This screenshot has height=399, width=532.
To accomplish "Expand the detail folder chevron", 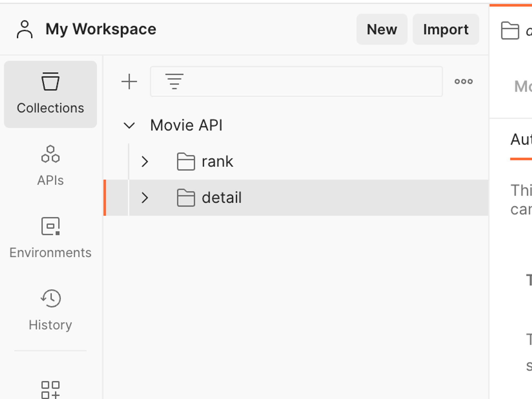I will pos(145,198).
